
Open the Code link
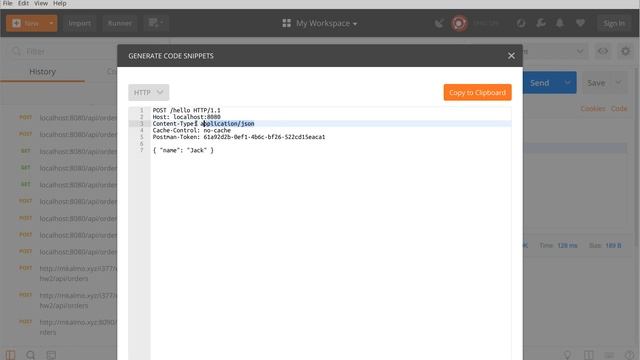click(x=619, y=109)
